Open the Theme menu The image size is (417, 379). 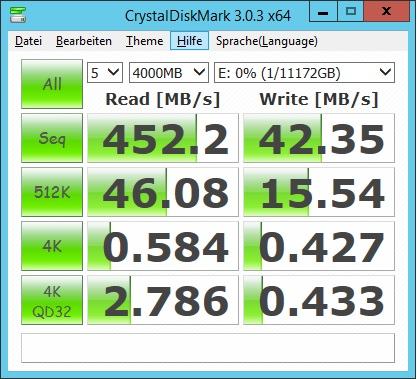(145, 41)
